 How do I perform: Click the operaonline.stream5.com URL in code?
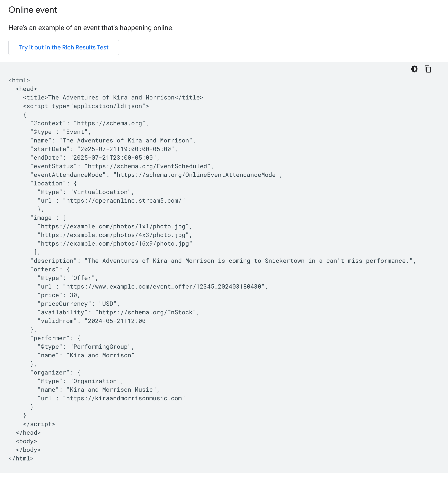coord(124,201)
